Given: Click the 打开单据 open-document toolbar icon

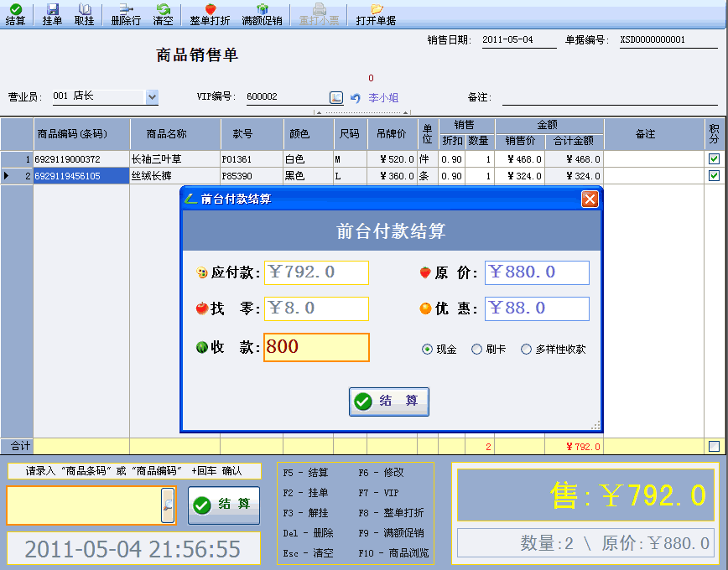Looking at the screenshot, I should 376,14.
